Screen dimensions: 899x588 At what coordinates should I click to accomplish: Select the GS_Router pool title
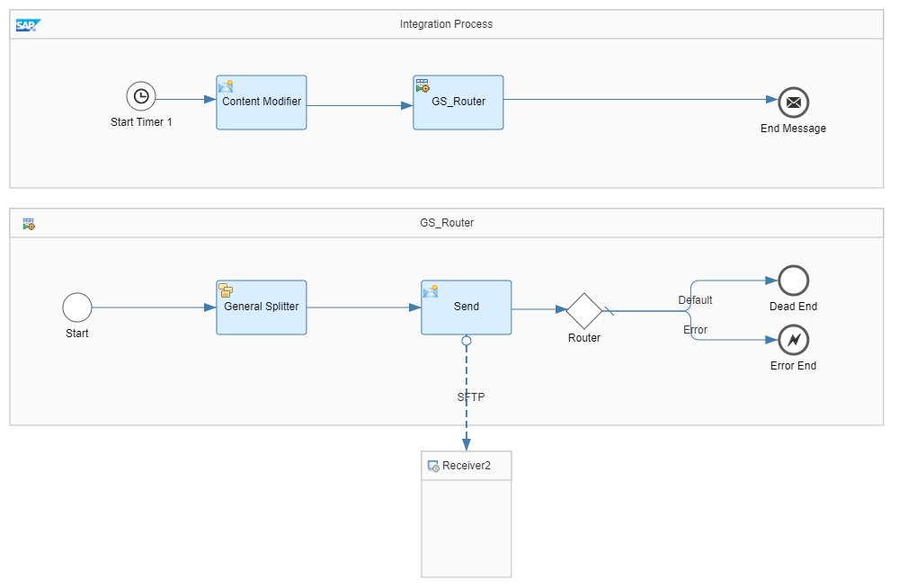446,223
